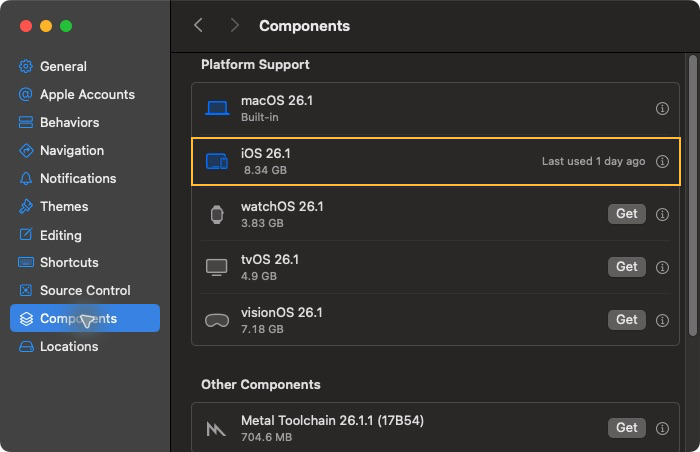
Task: Click the Locations drive icon
Action: click(26, 347)
